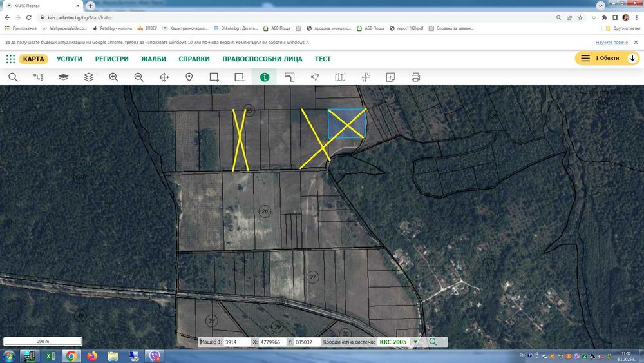Open the layers stack panel icon
The width and height of the screenshot is (644, 363).
tap(89, 77)
